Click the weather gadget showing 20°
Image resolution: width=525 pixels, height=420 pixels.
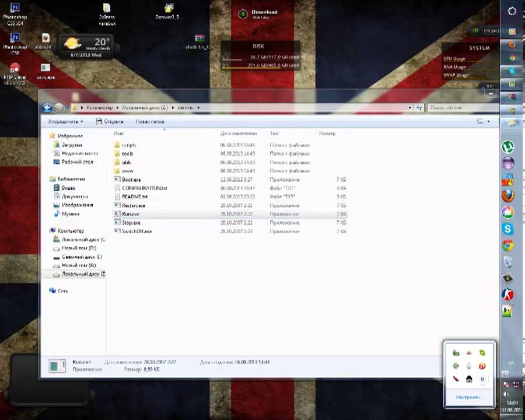(x=86, y=47)
